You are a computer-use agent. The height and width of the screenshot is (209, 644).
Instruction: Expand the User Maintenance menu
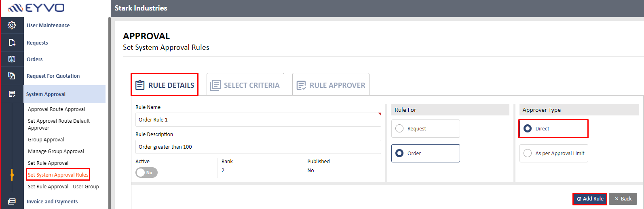coord(48,25)
